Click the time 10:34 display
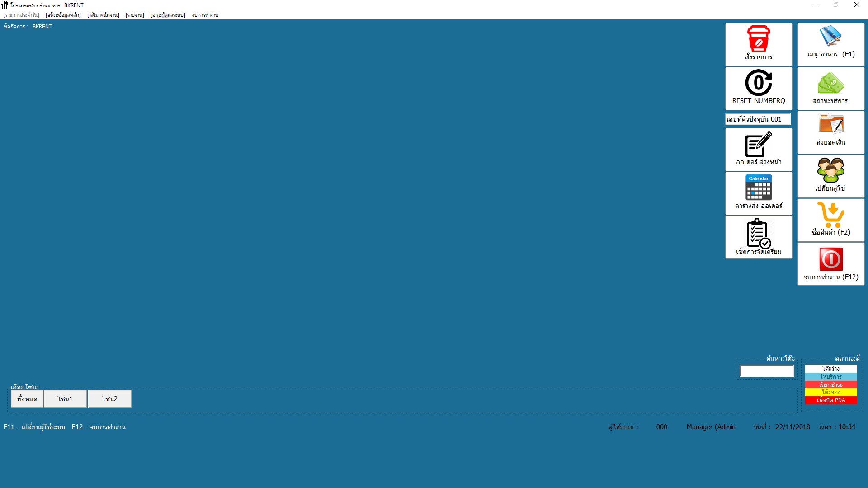 [x=847, y=427]
